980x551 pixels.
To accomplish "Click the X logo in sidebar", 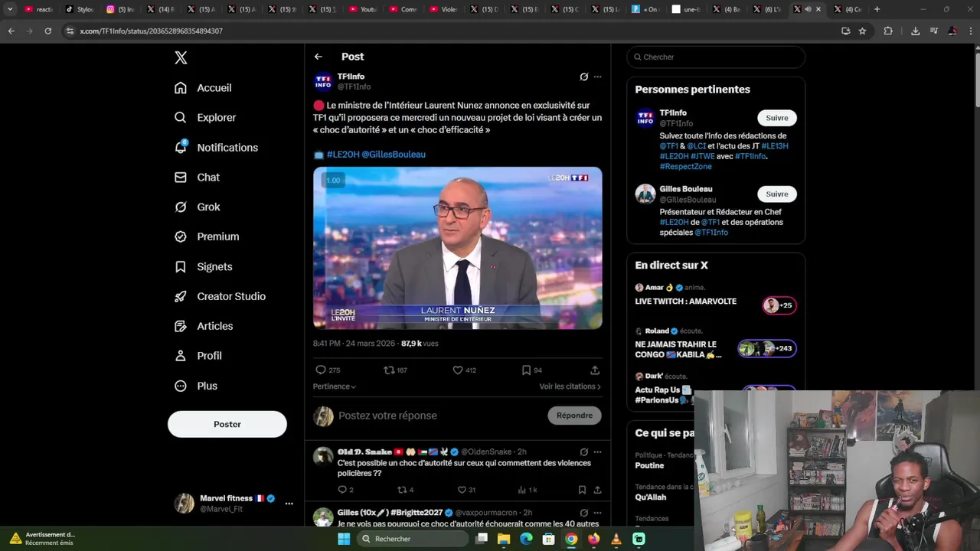I will [181, 57].
